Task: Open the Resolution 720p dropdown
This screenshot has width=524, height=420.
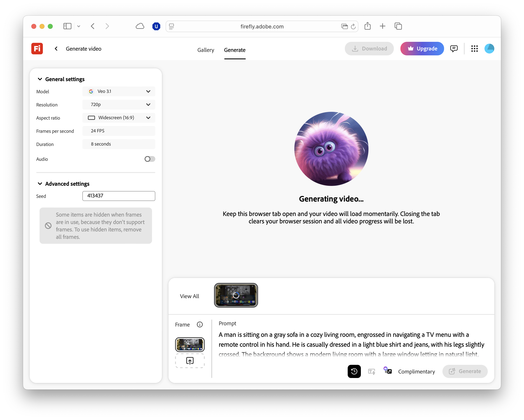Action: pos(119,104)
